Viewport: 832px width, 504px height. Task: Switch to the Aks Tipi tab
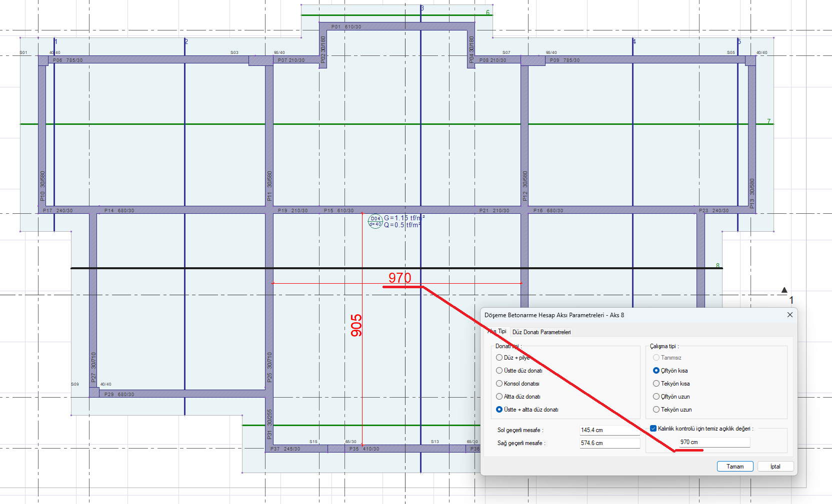(497, 332)
